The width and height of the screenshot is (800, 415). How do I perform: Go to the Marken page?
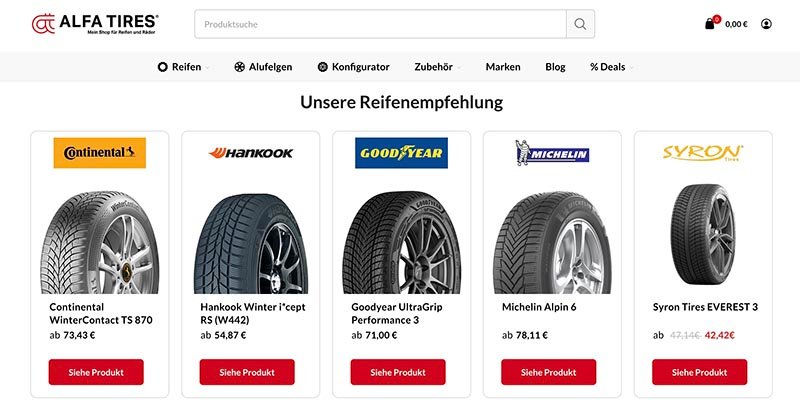tap(503, 67)
